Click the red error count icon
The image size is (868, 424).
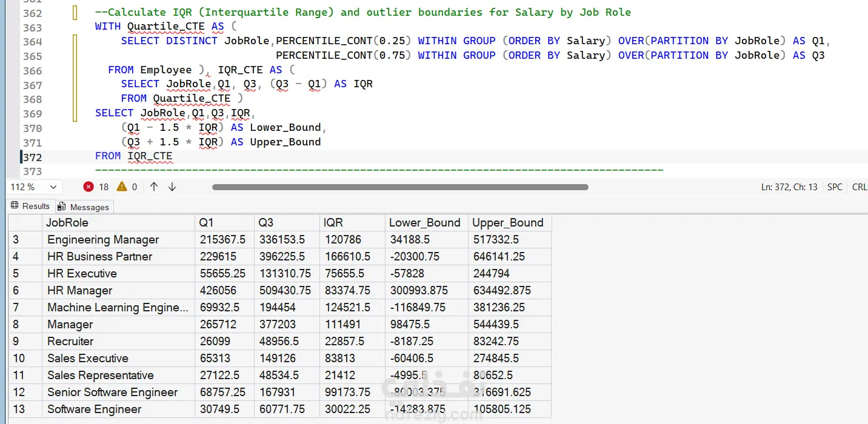click(x=88, y=187)
